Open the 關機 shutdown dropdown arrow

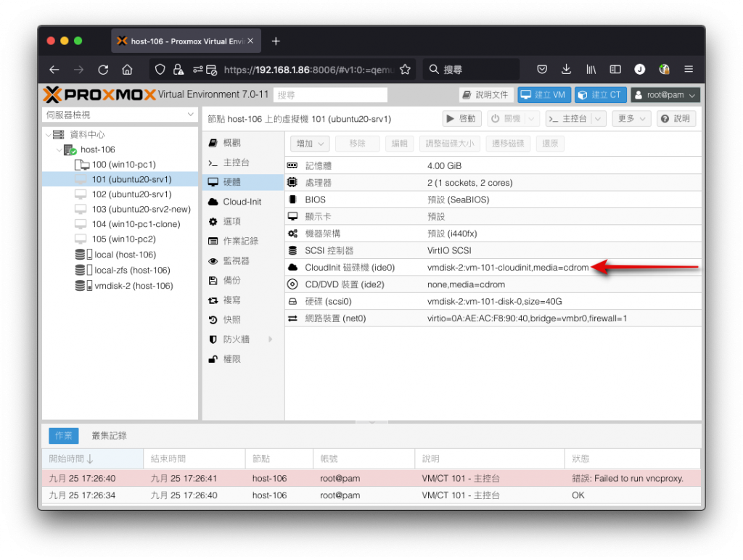[532, 118]
